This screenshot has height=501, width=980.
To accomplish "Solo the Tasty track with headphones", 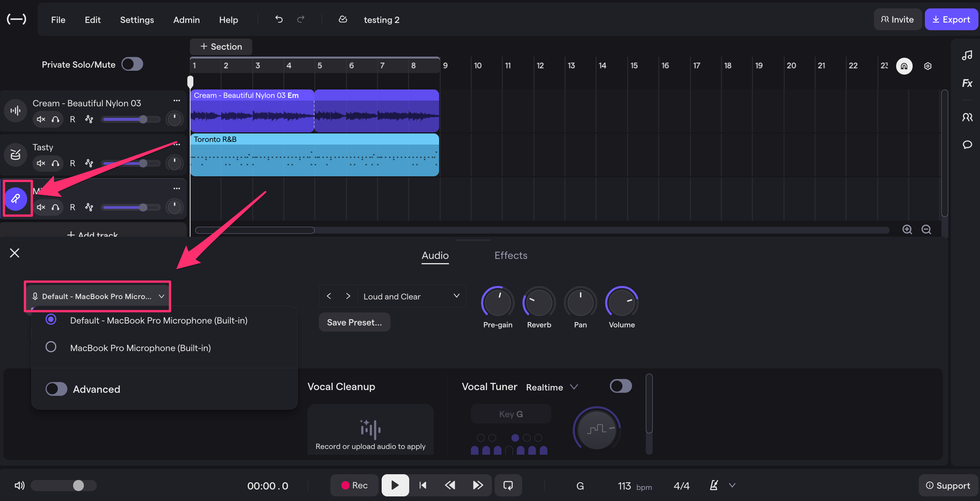I will [56, 163].
